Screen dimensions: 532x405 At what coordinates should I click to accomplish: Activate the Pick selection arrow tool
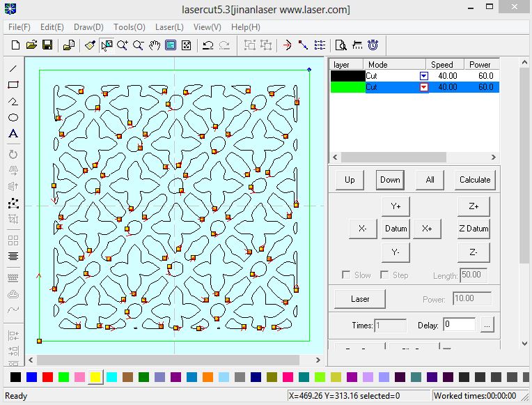click(107, 45)
